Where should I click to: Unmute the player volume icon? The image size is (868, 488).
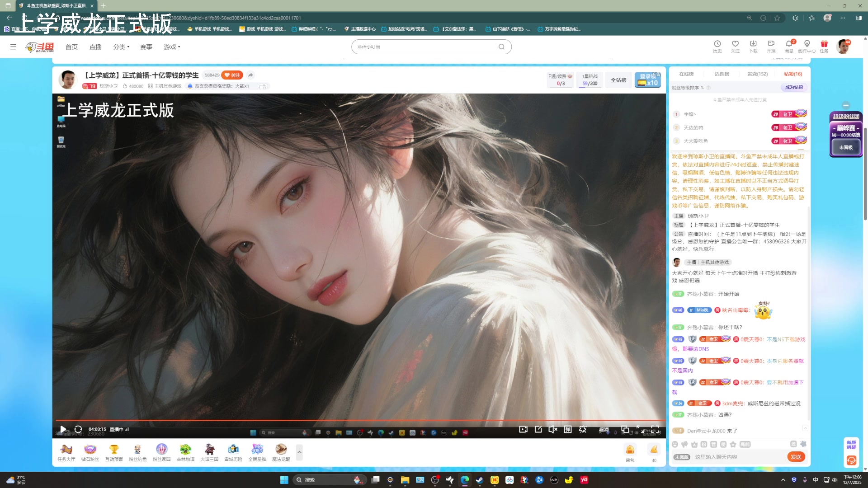(553, 429)
